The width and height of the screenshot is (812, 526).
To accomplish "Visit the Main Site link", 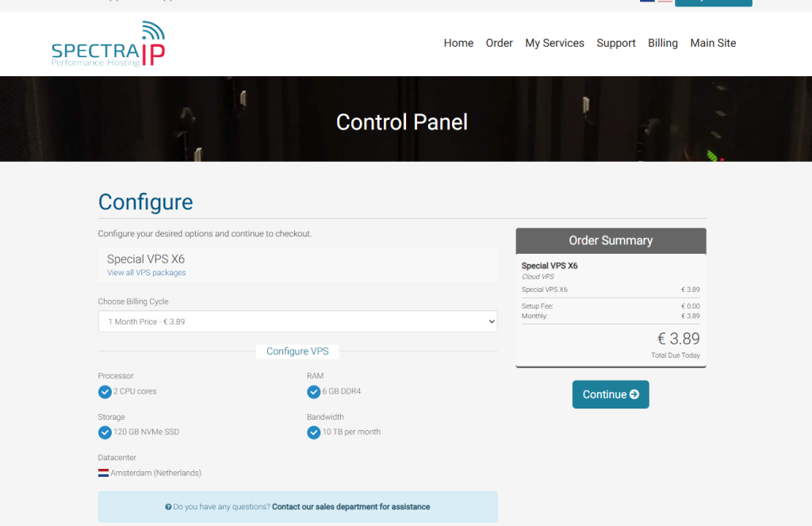I will pos(713,43).
